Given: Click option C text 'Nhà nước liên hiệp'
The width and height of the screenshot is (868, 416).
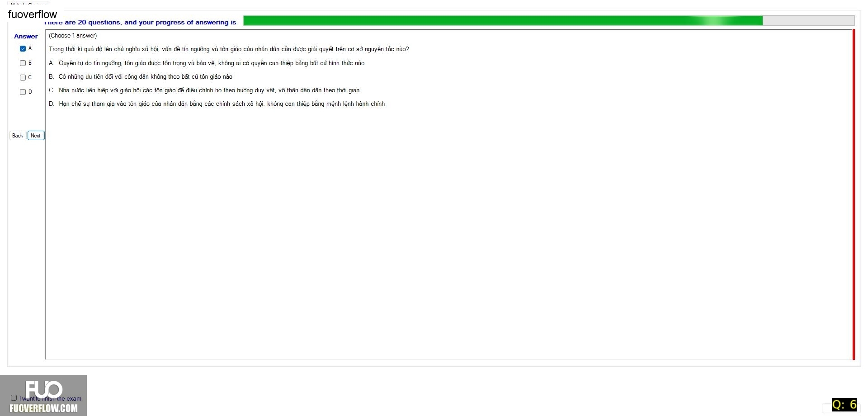Looking at the screenshot, I should 209,90.
